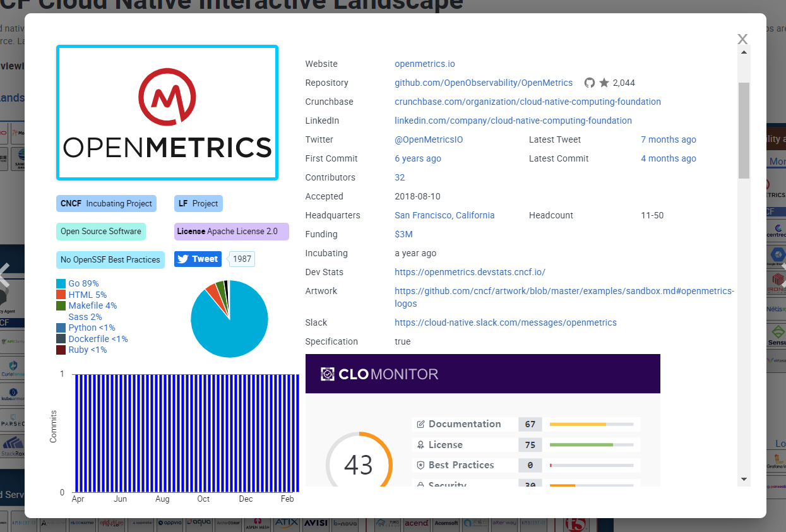Click the Best Practices score bar showing 0
This screenshot has height=532, width=786.
coord(592,465)
